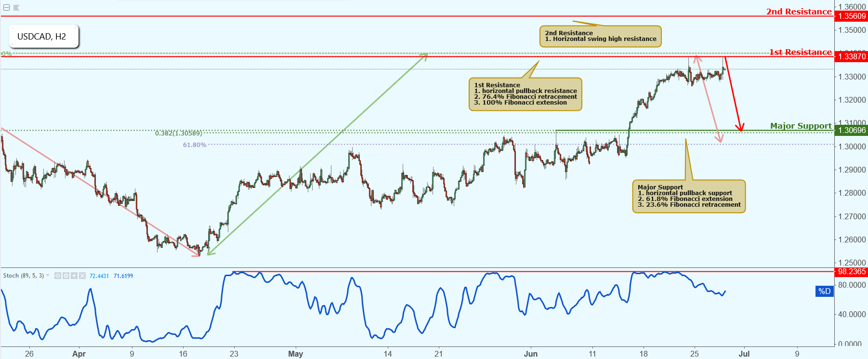Click the plus icon next to Stoch
The width and height of the screenshot is (868, 359).
(x=74, y=276)
